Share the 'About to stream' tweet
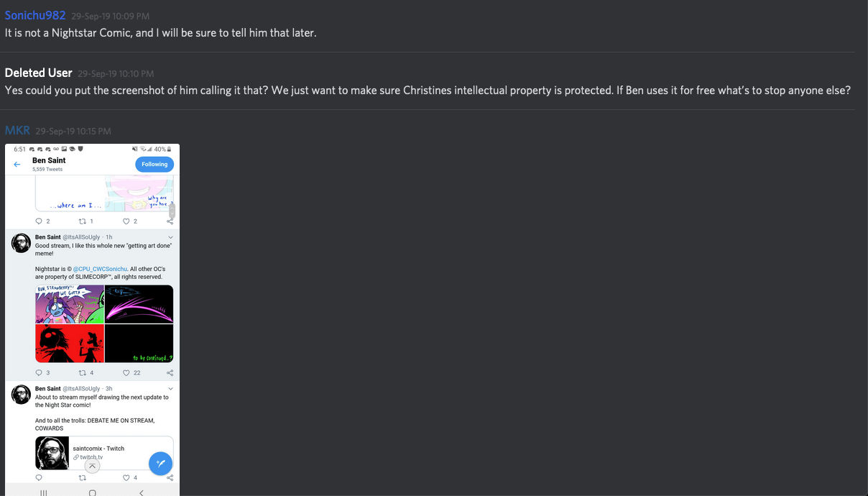 [x=170, y=477]
